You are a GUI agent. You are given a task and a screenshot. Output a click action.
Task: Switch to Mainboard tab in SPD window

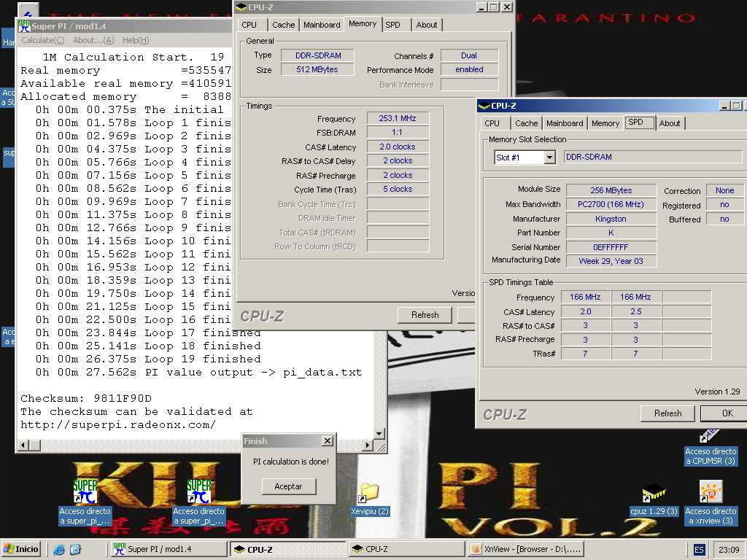click(x=565, y=123)
